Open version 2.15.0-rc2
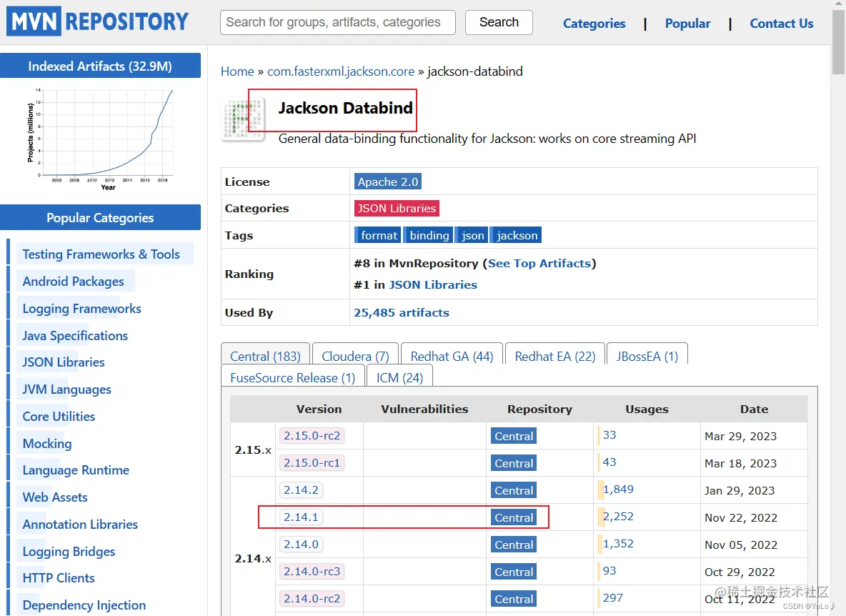Screen dimensions: 846x616 pyautogui.click(x=312, y=436)
